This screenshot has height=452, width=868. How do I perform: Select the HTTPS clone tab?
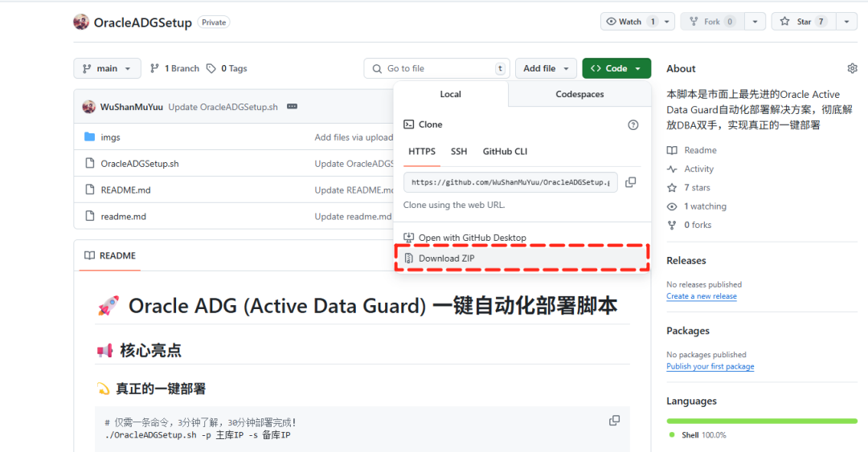(422, 152)
